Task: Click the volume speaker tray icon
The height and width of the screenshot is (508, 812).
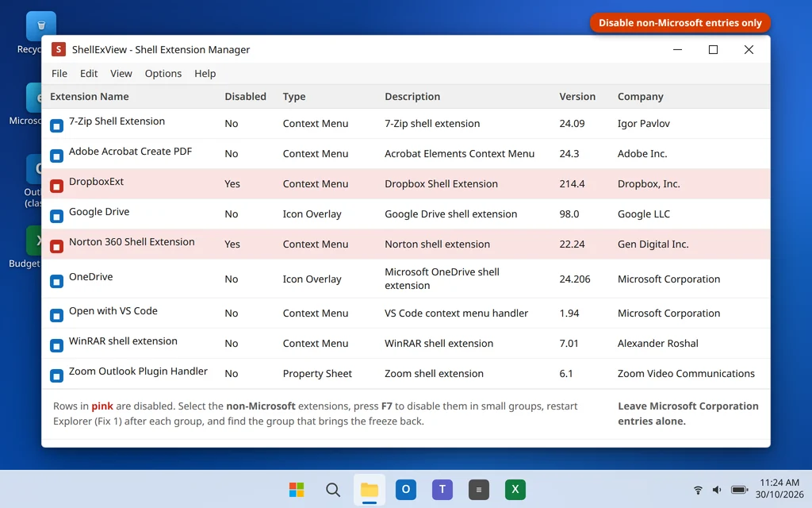Action: point(717,489)
